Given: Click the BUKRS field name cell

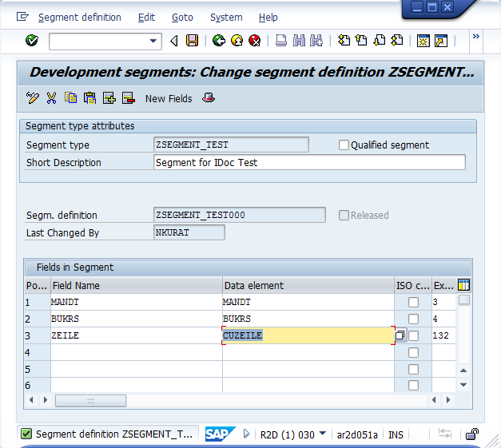Looking at the screenshot, I should pos(137,319).
